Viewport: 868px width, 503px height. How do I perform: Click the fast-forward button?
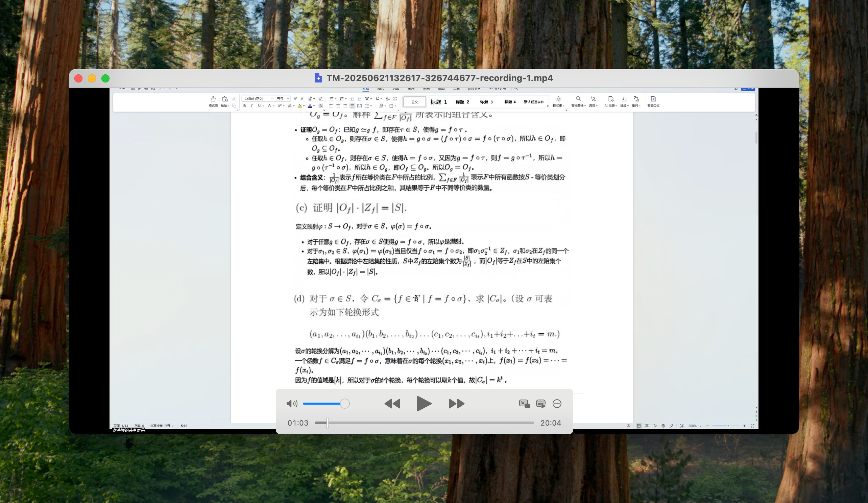[456, 403]
